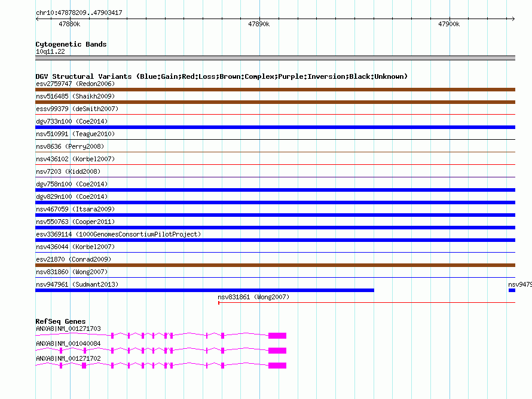Viewport: 532px width, 399px height.
Task: Click esv3369114 1000GenomesConsortiumPilotProject label
Action: point(118,234)
